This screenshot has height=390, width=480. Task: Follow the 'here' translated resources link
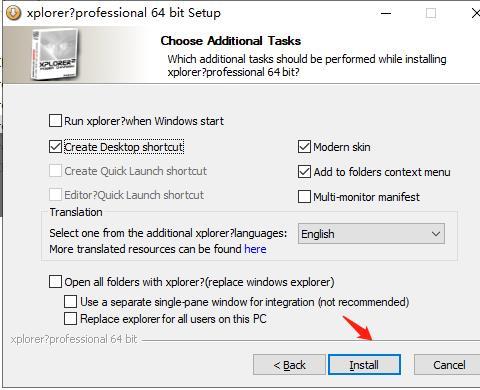pyautogui.click(x=255, y=249)
